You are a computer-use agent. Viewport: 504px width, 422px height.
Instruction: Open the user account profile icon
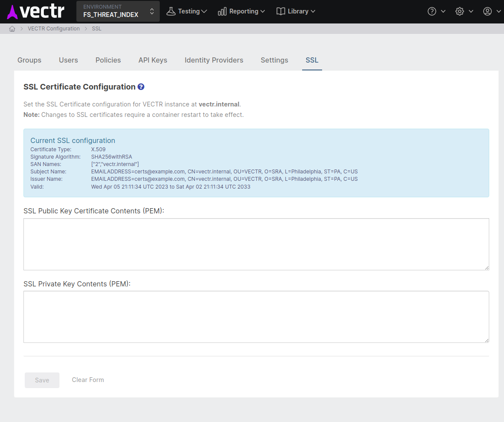tap(487, 11)
